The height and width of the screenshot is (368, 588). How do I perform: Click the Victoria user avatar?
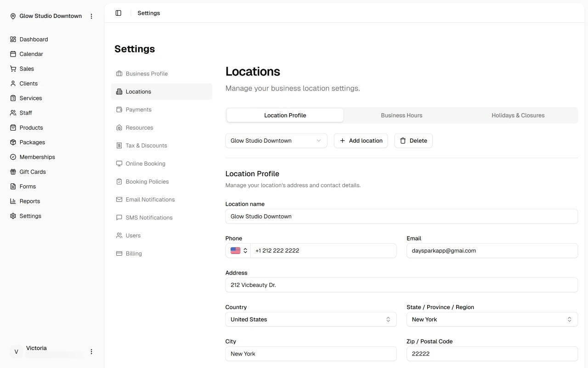point(16,351)
